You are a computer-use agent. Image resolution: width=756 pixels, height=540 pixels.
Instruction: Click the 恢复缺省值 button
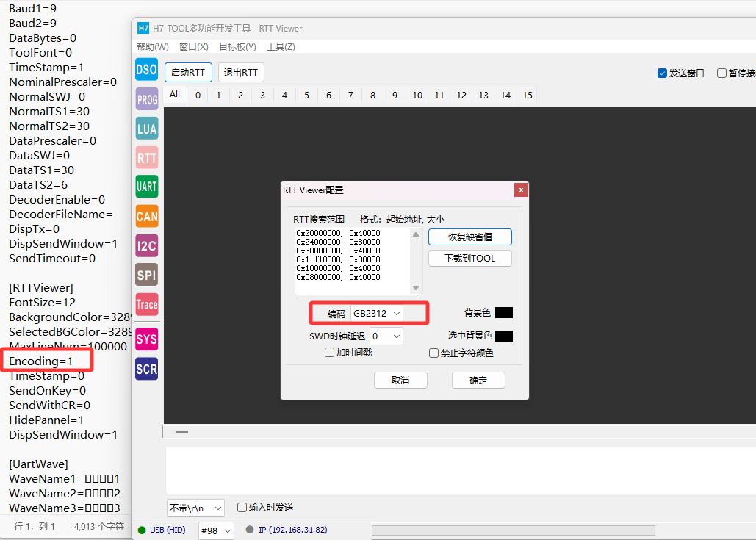point(470,237)
